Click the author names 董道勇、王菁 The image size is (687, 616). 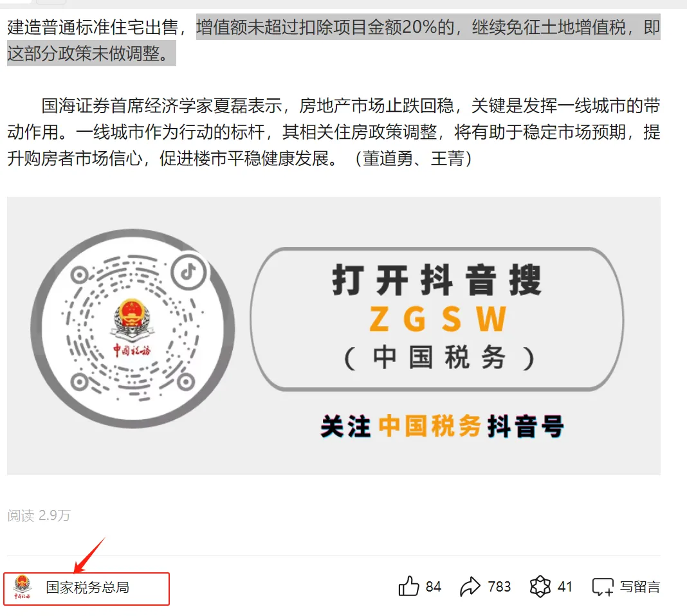(413, 158)
